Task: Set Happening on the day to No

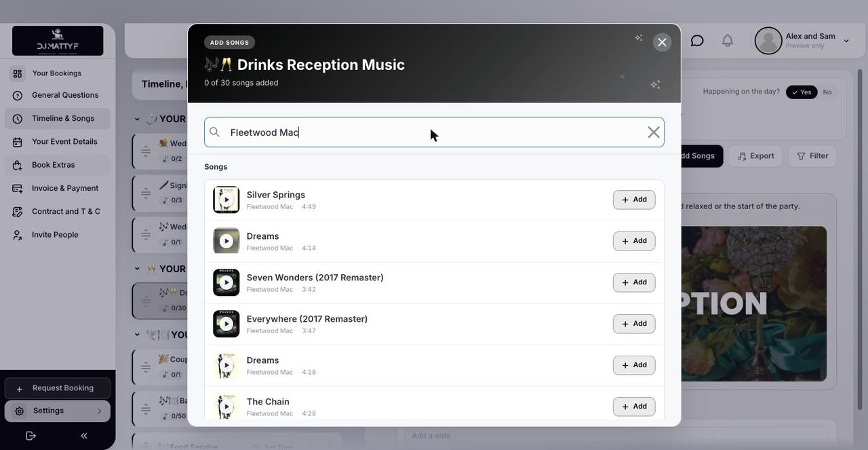Action: click(827, 92)
